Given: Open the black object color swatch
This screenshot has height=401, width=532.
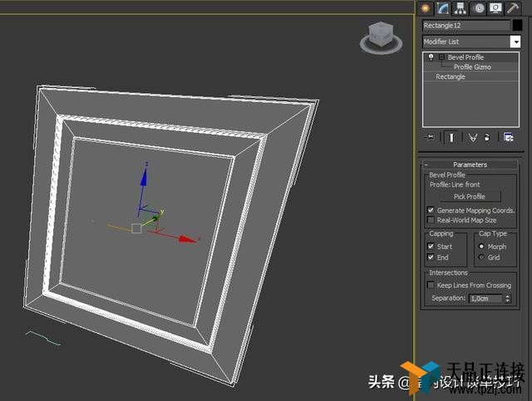Looking at the screenshot, I should point(517,26).
